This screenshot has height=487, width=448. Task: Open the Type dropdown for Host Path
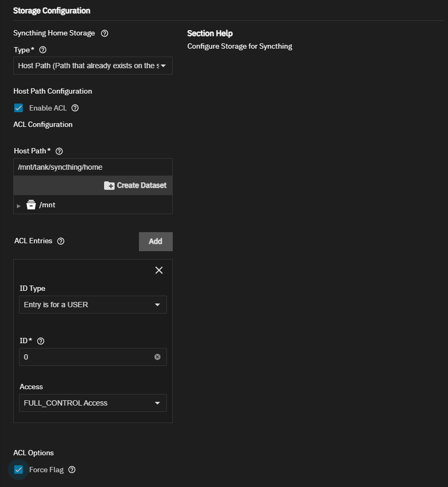coord(92,66)
